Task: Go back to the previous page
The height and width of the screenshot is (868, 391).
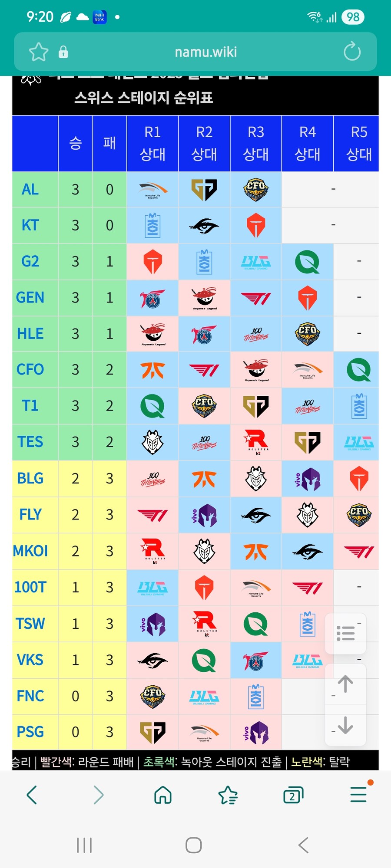Action: point(32,795)
